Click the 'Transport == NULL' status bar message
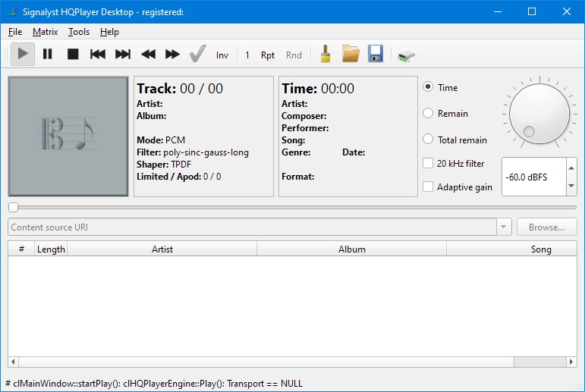 click(x=265, y=384)
